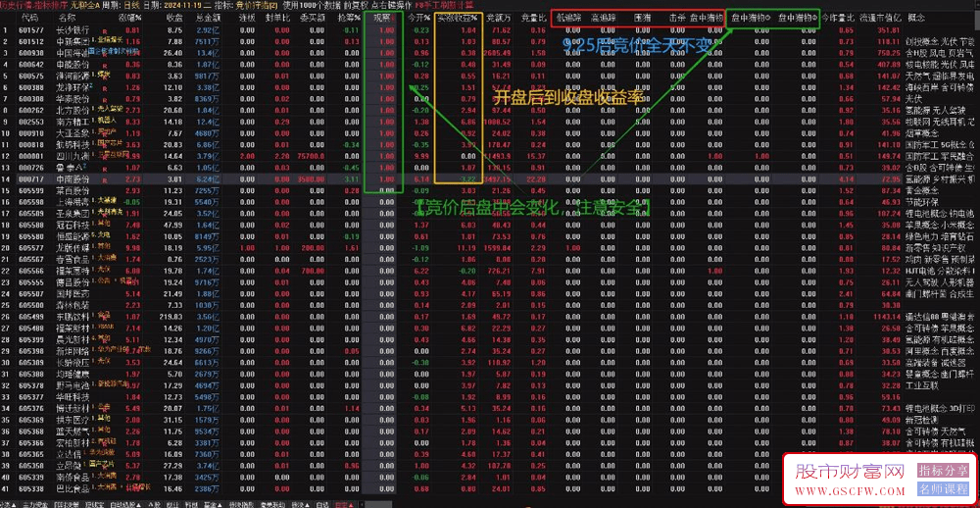This screenshot has height=508, width=980.
Task: Click the 竞量比 column header
Action: (x=534, y=18)
